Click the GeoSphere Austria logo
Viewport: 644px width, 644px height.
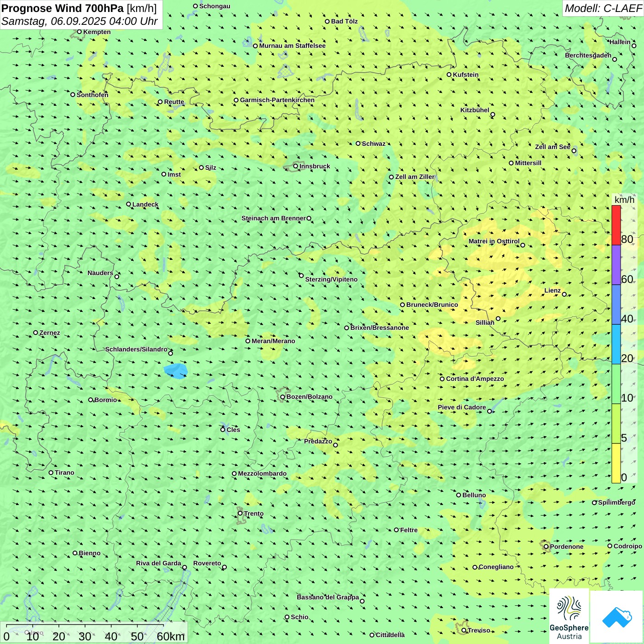(x=569, y=616)
